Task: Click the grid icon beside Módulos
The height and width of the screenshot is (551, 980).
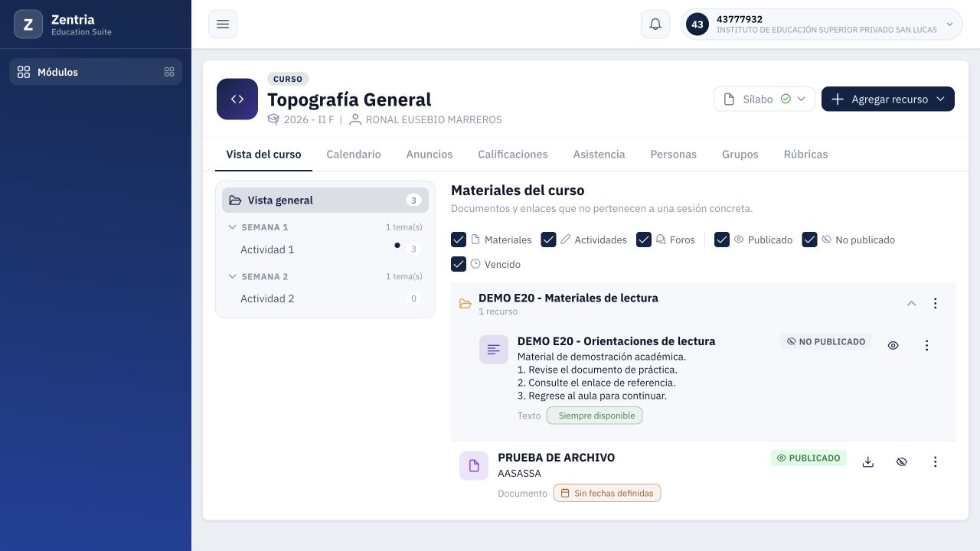Action: tap(169, 72)
